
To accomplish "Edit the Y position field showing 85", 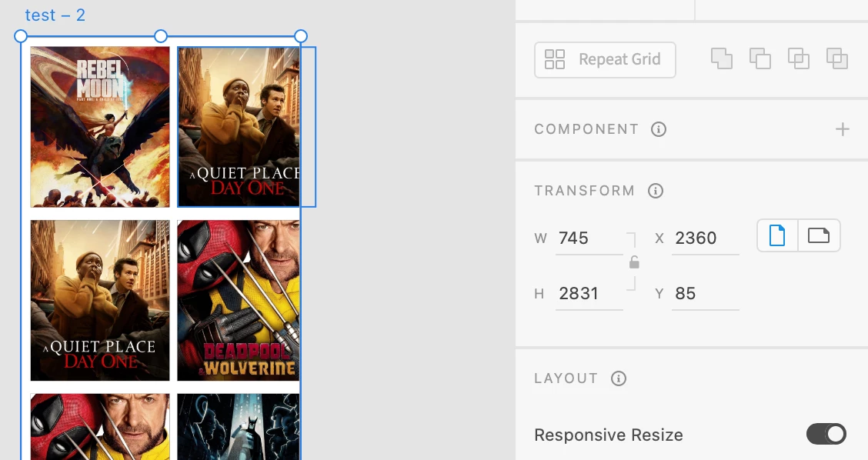I will (x=705, y=294).
